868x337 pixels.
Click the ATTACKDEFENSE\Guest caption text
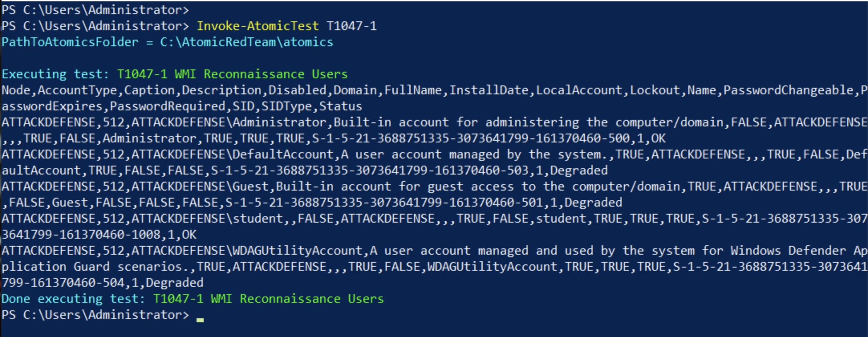[200, 187]
